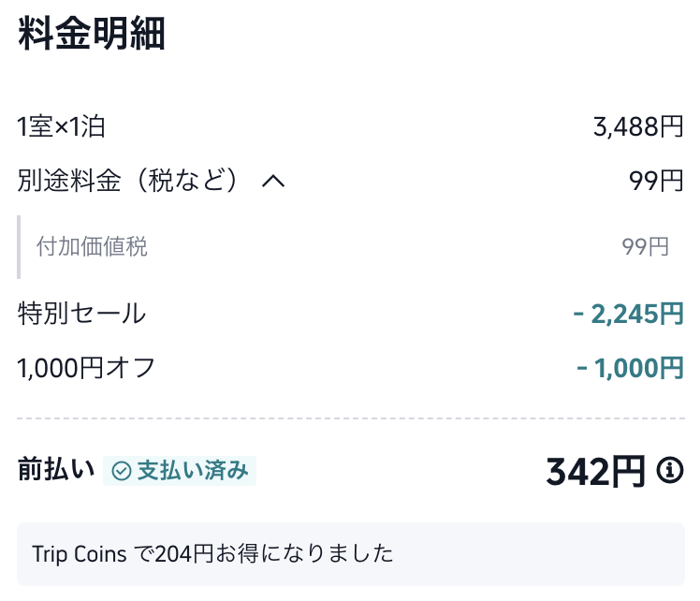Image resolution: width=700 pixels, height=601 pixels.
Task: Click the 料金明細 heading
Action: click(92, 34)
